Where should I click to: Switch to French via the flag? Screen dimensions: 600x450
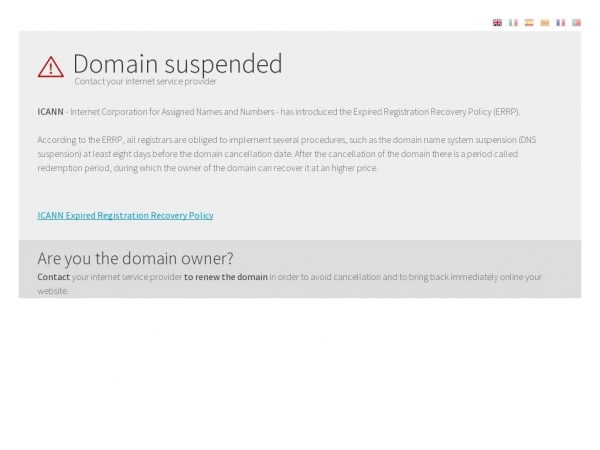tap(561, 23)
